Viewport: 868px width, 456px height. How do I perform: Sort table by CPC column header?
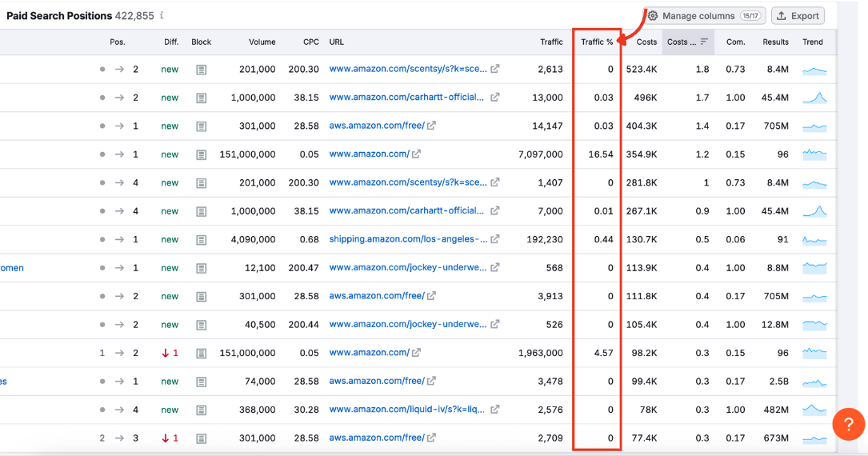pyautogui.click(x=310, y=42)
